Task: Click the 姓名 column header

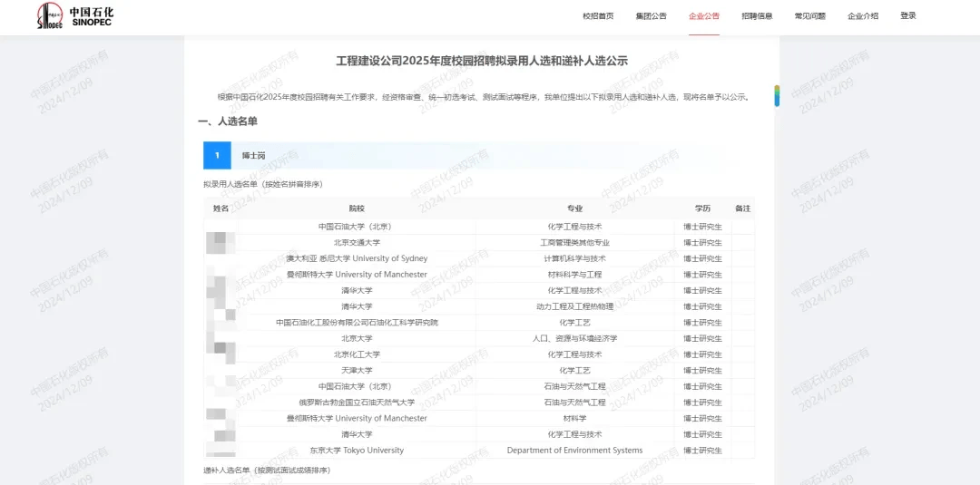Action: (220, 209)
